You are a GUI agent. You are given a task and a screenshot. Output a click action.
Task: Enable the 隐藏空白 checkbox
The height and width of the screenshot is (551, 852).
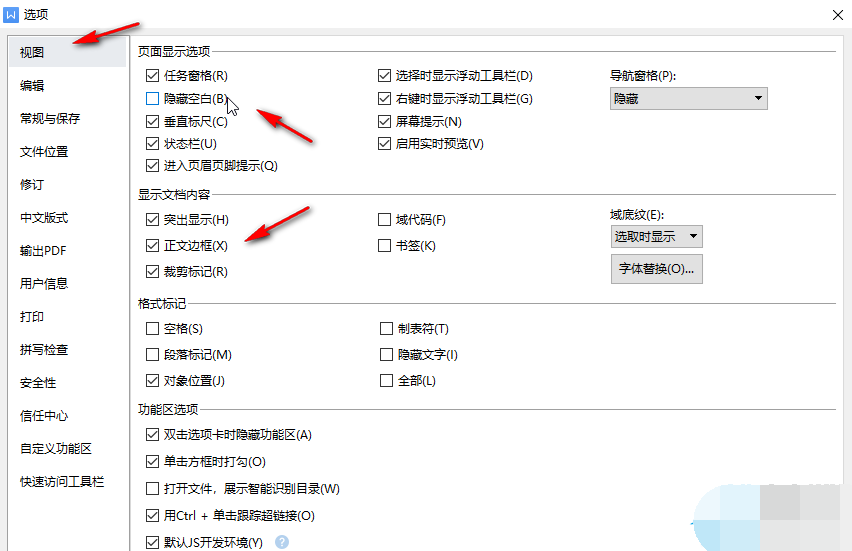152,99
